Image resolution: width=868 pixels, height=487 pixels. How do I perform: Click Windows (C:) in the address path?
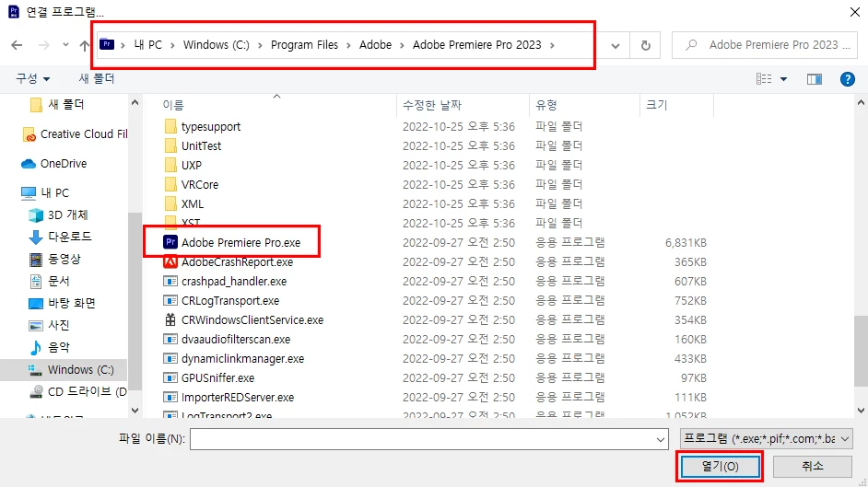(216, 45)
